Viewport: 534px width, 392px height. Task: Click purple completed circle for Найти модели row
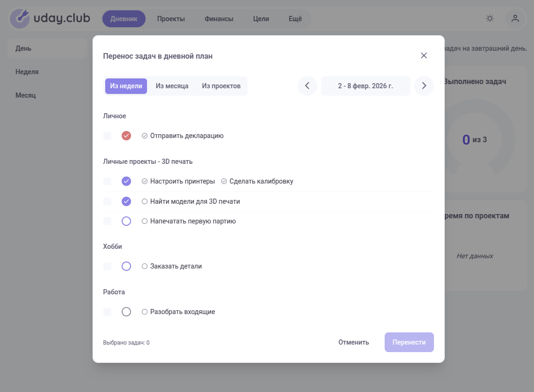pos(126,201)
